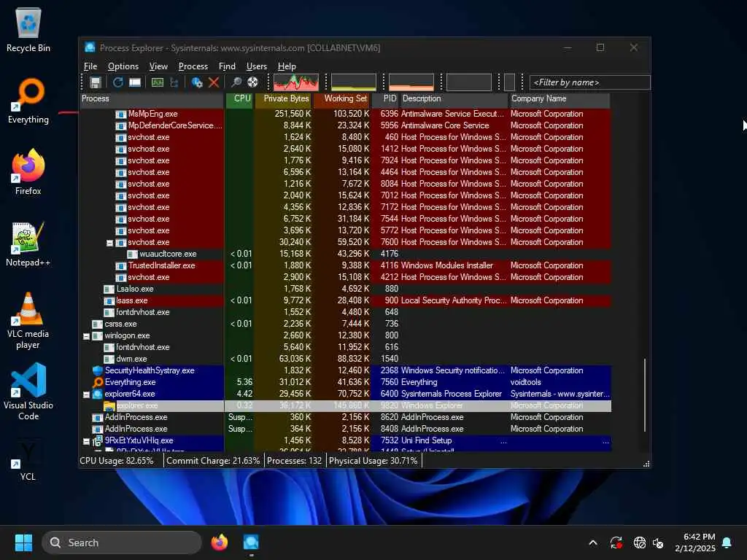Open the Firefox desktop shortcut
This screenshot has width=747, height=560.
coord(28,172)
